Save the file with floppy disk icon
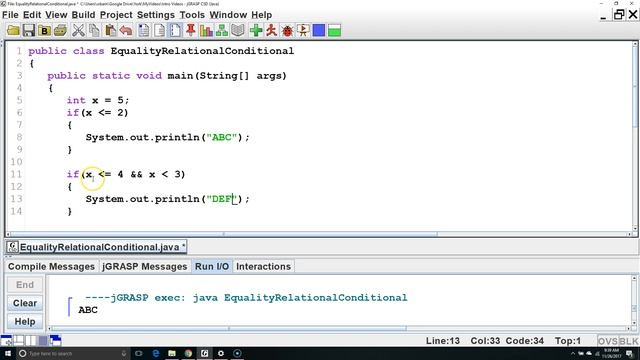 click(x=29, y=31)
